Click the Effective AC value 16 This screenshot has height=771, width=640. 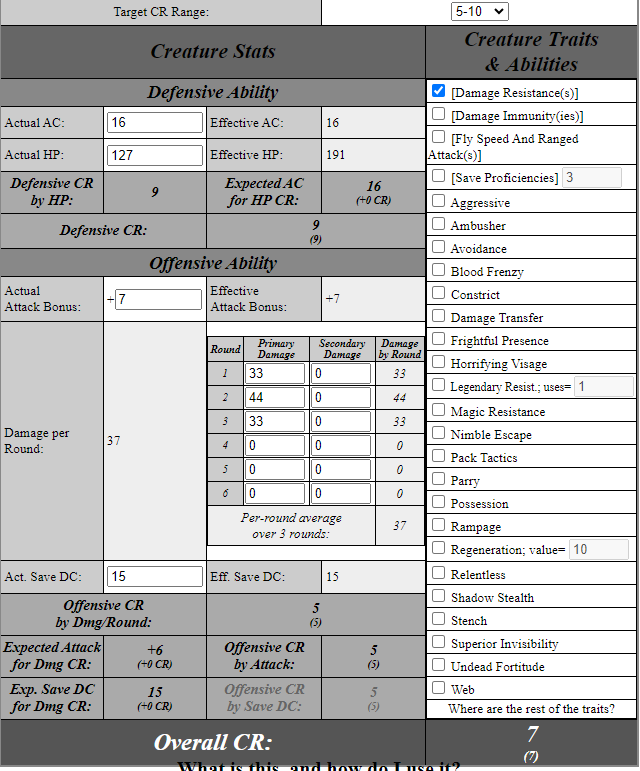tap(333, 123)
